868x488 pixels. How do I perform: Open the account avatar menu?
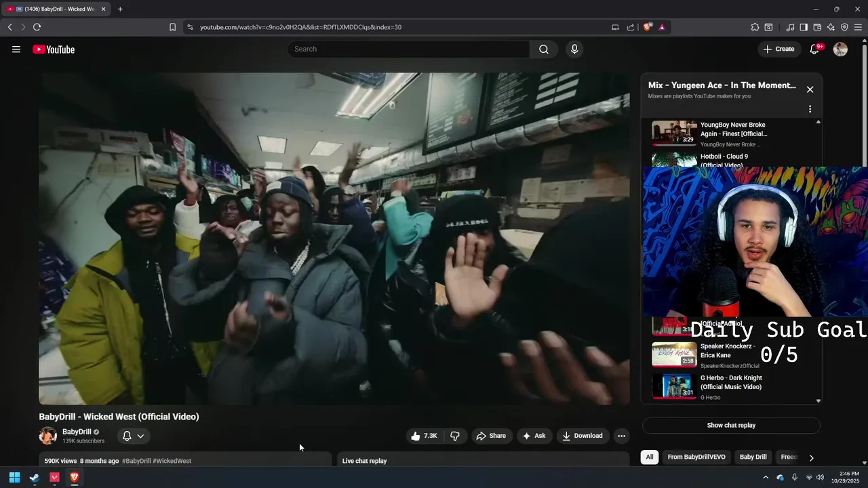pos(840,49)
